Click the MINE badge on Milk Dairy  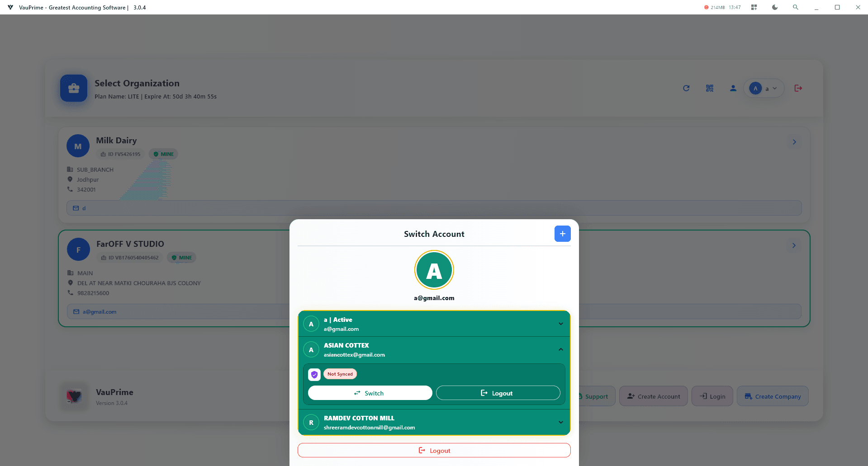pos(163,154)
